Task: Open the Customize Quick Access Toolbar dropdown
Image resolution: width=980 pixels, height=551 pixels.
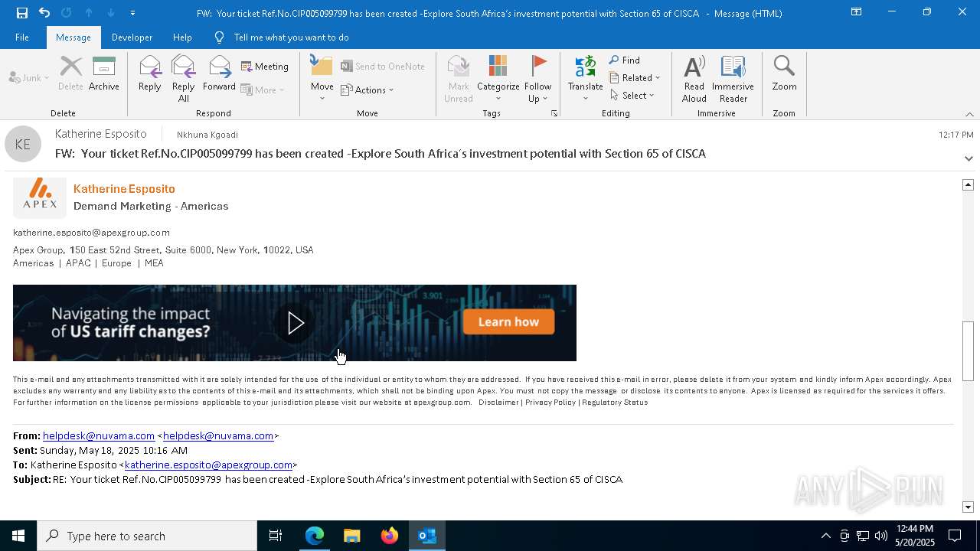Action: [x=133, y=13]
